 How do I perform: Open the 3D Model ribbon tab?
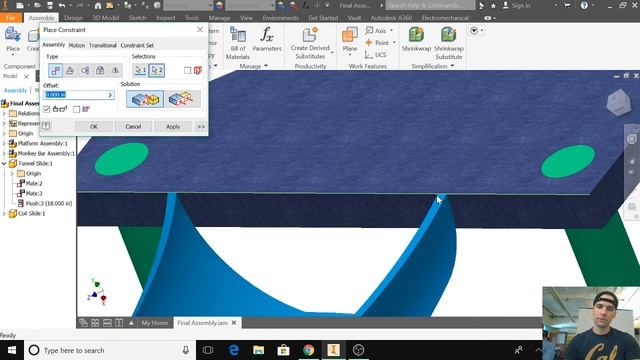pos(106,18)
